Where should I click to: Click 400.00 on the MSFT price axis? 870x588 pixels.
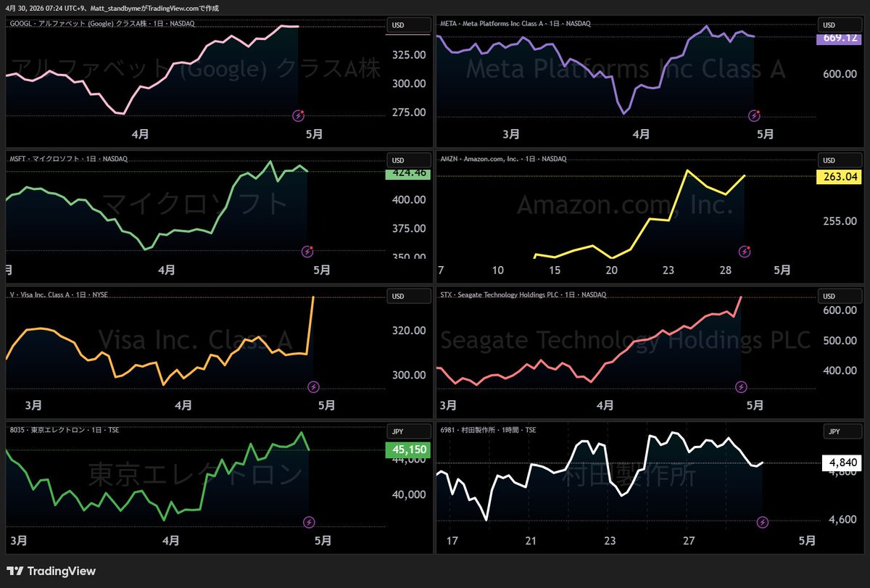coord(407,199)
